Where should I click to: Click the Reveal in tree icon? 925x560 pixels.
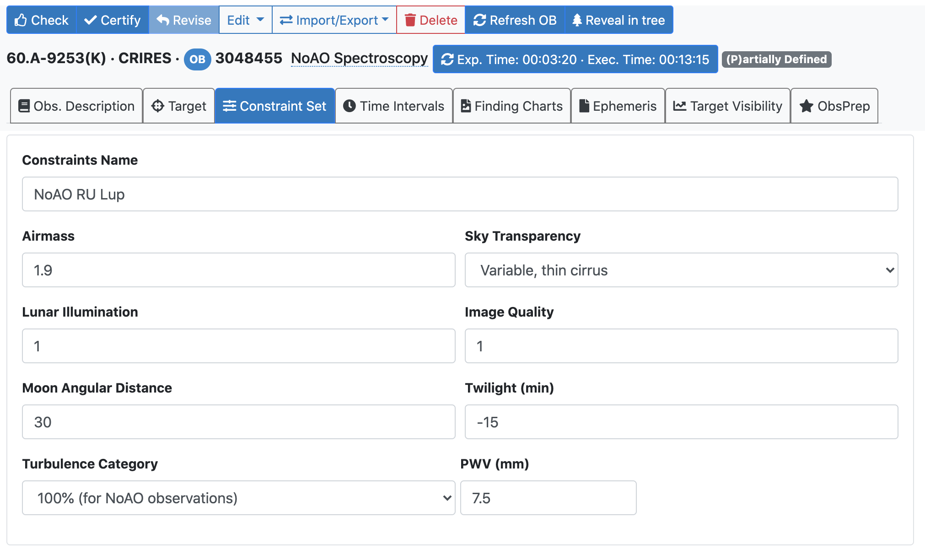click(x=577, y=20)
